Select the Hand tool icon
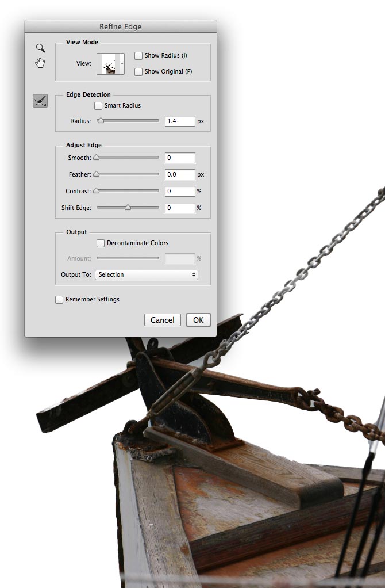The height and width of the screenshot is (588, 385). pyautogui.click(x=40, y=63)
